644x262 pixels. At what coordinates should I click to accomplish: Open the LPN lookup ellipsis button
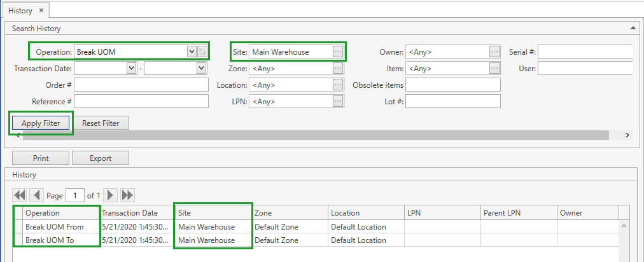(338, 101)
